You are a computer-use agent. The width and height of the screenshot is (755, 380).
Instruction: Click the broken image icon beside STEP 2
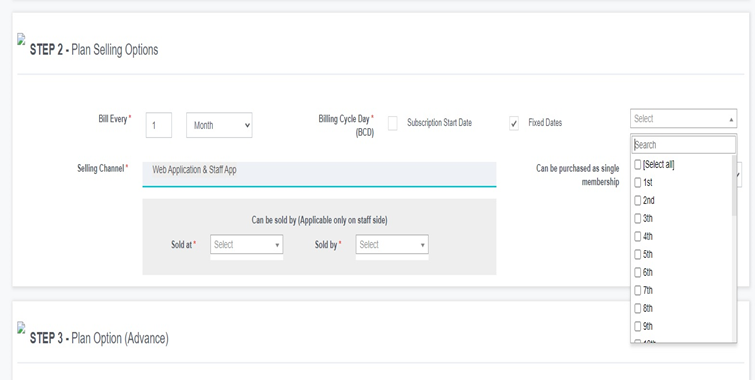[x=21, y=39]
